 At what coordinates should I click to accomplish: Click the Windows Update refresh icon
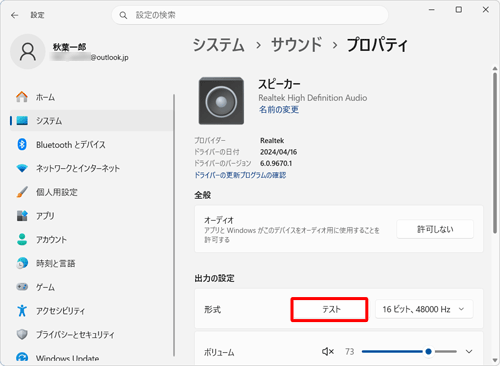pos(22,358)
